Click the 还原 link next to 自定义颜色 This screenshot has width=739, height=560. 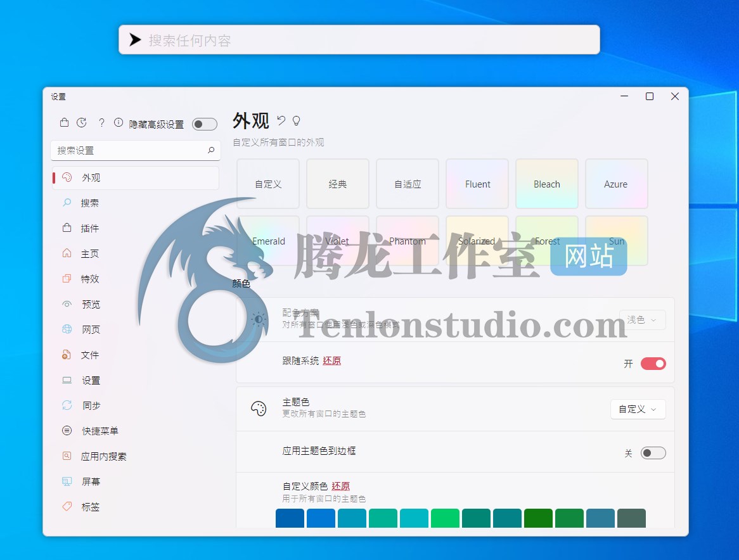point(341,486)
